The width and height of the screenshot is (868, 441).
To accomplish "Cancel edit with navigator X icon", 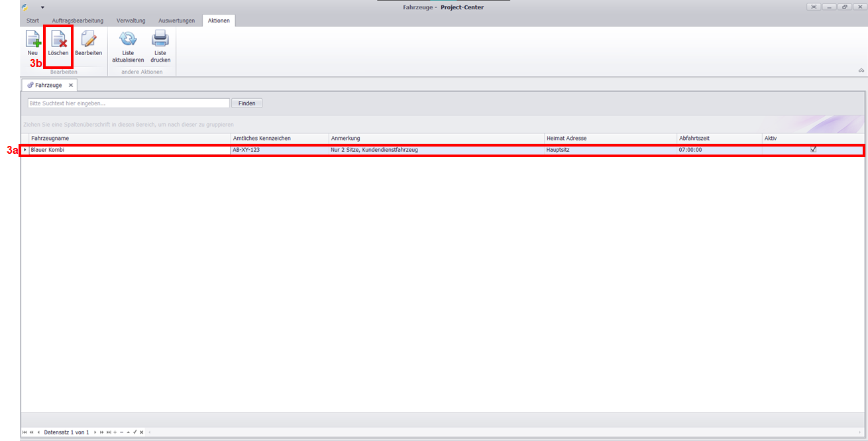I will tap(141, 432).
